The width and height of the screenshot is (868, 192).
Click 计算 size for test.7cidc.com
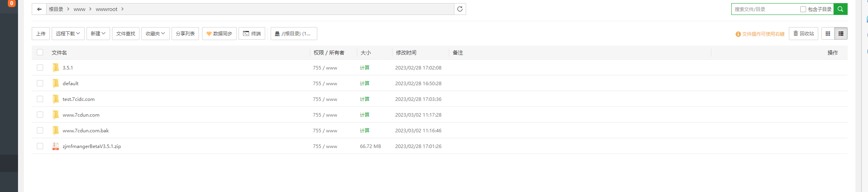click(x=365, y=99)
